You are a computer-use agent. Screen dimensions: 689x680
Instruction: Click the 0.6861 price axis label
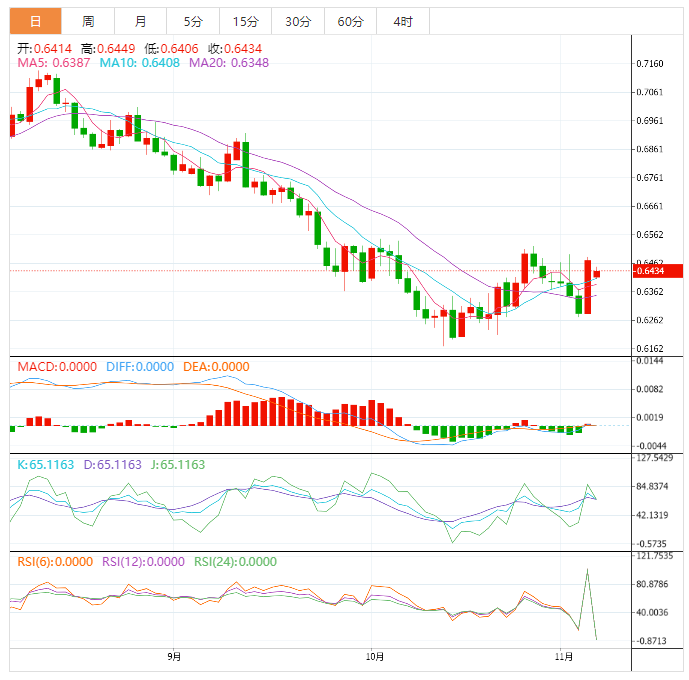click(649, 149)
